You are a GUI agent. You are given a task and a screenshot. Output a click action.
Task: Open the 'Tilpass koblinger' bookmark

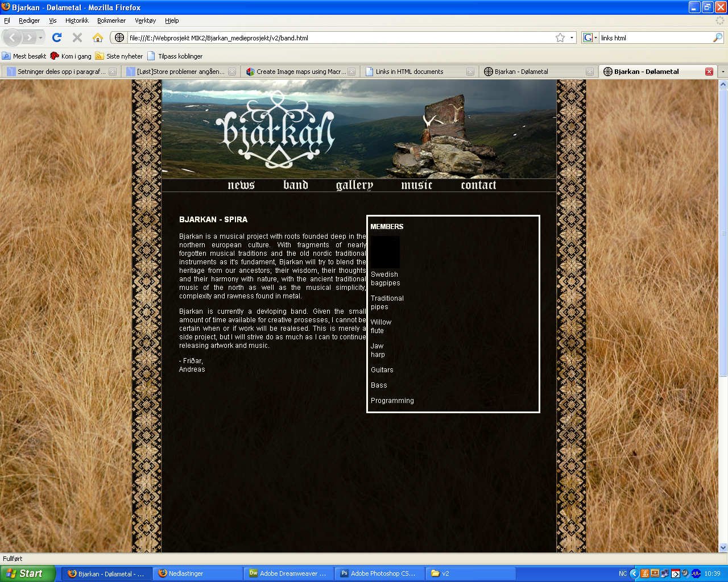click(175, 56)
